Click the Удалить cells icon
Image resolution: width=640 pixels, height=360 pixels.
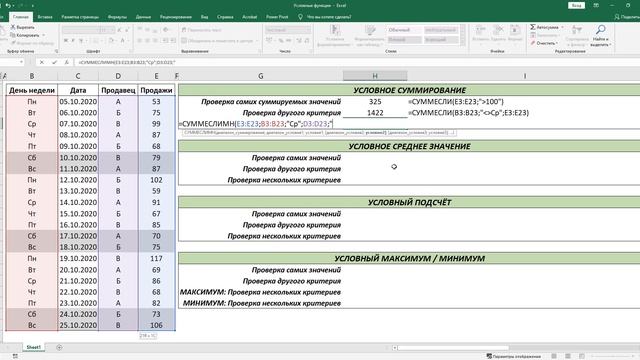pyautogui.click(x=498, y=30)
